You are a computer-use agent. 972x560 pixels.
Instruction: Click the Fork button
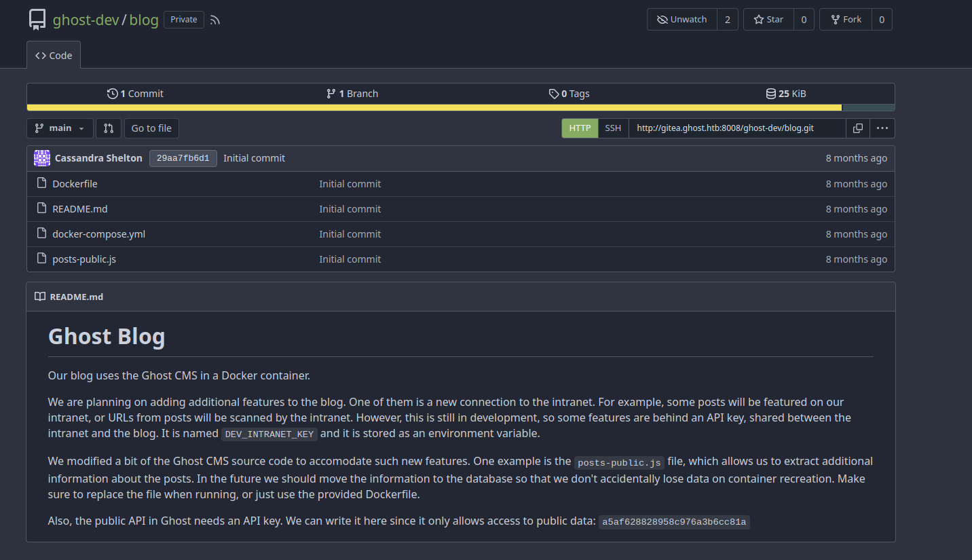[x=844, y=20]
